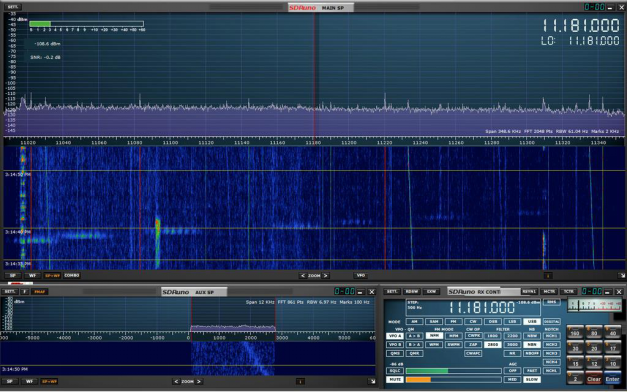Click the Main SP frequency scale at 11100
Viewport: 628px width, 392px height.
(170, 143)
